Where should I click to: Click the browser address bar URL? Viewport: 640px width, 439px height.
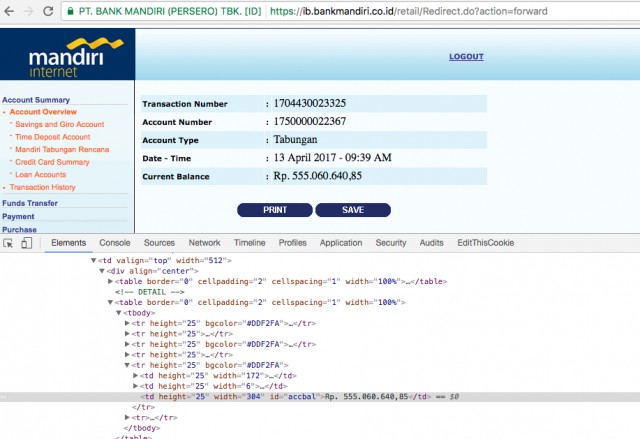click(408, 11)
